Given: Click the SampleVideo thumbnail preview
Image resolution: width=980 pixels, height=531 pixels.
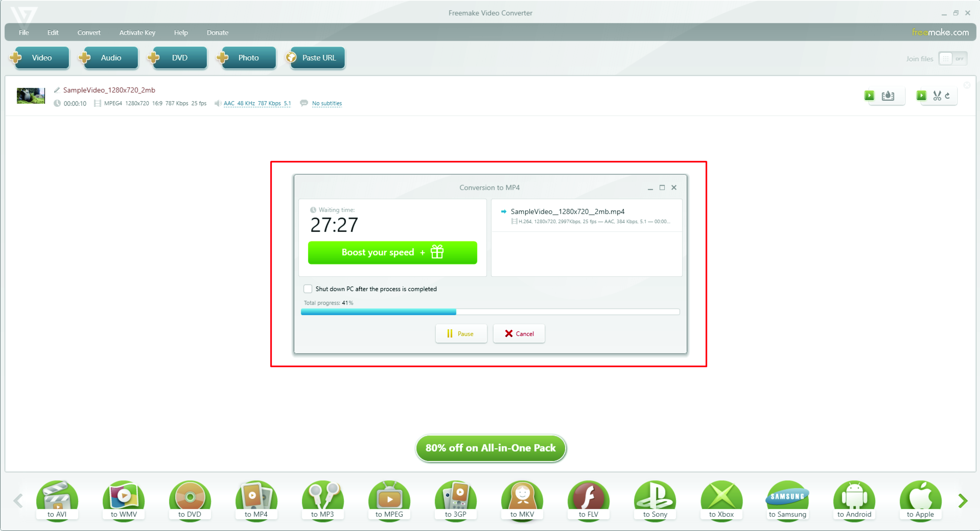Looking at the screenshot, I should coord(31,96).
